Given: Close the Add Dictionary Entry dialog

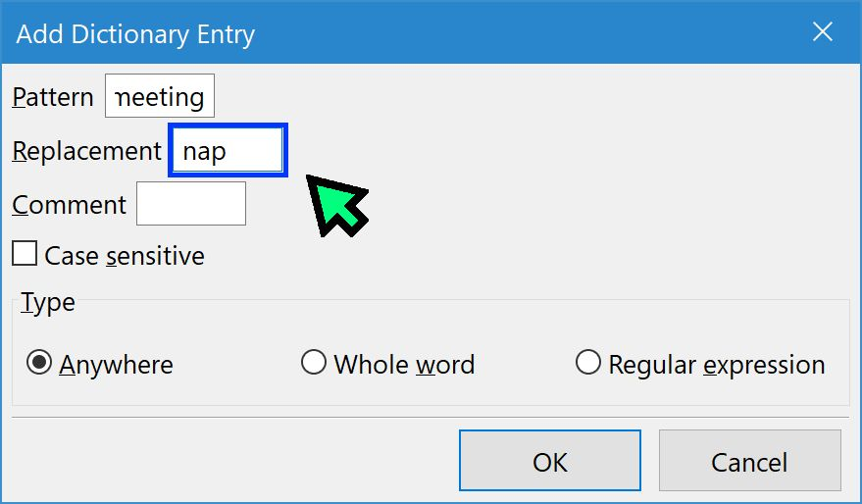Looking at the screenshot, I should [823, 32].
